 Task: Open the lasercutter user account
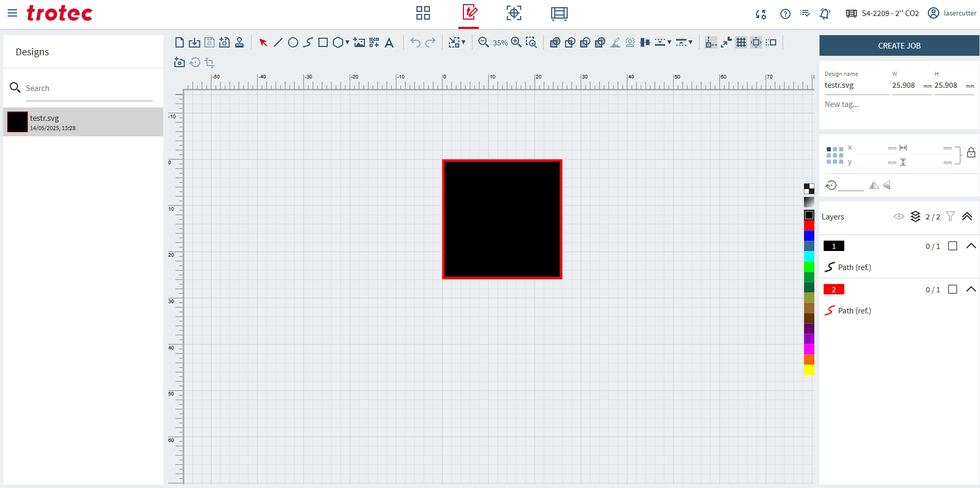(x=952, y=13)
